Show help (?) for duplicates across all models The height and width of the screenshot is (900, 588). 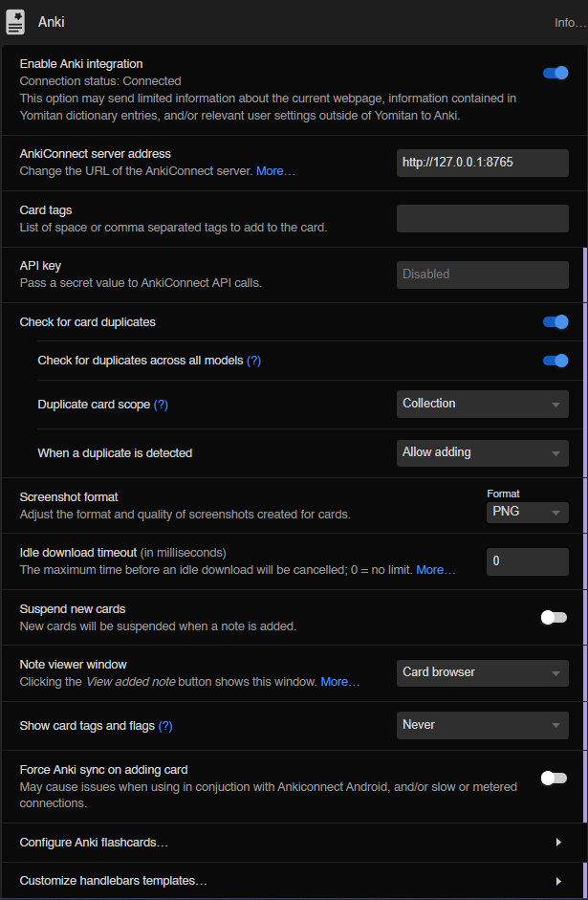[x=253, y=361]
